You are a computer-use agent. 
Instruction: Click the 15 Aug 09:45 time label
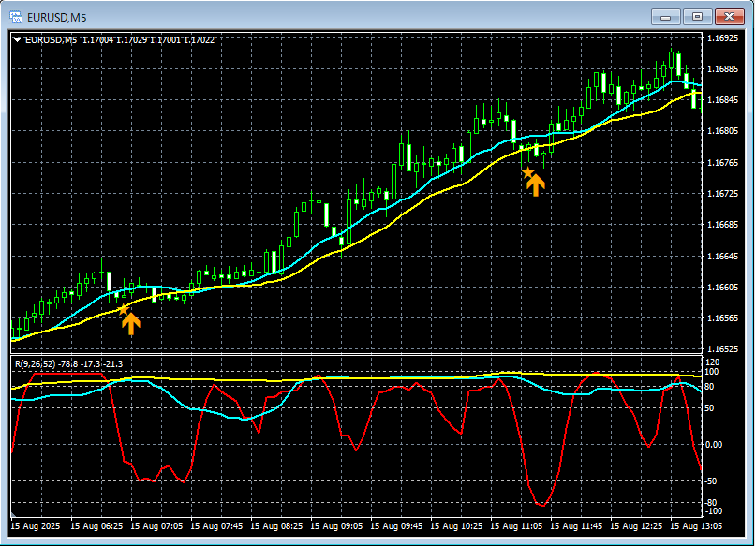(396, 525)
